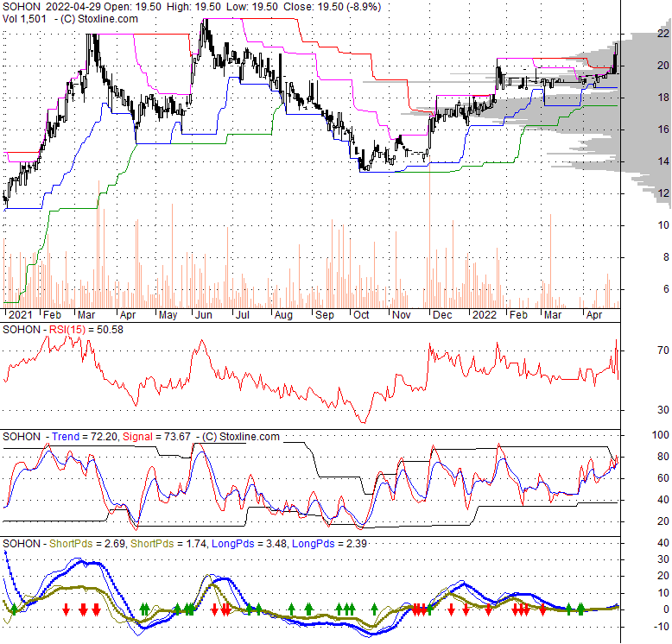
Task: Click the 'Sep' date axis label
Action: point(325,315)
